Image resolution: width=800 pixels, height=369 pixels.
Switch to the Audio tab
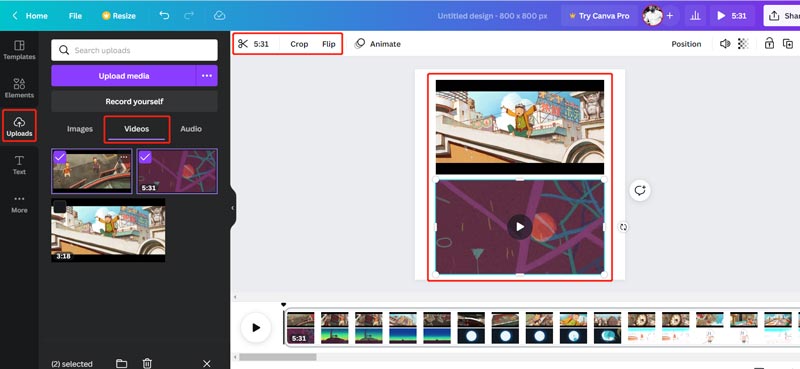(191, 129)
